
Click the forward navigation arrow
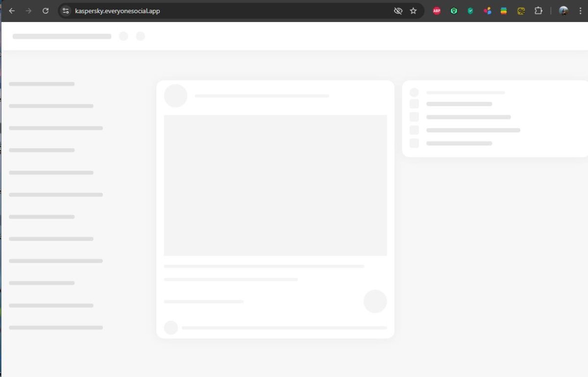(28, 11)
